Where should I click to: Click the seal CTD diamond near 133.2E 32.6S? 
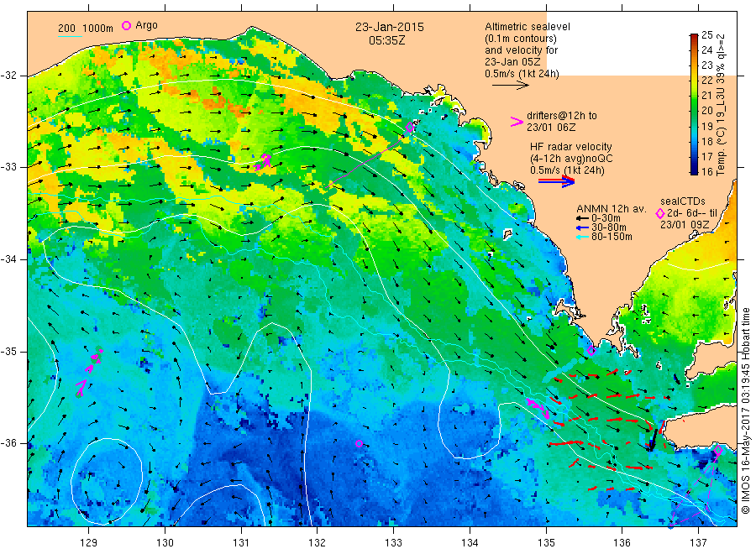tap(410, 128)
